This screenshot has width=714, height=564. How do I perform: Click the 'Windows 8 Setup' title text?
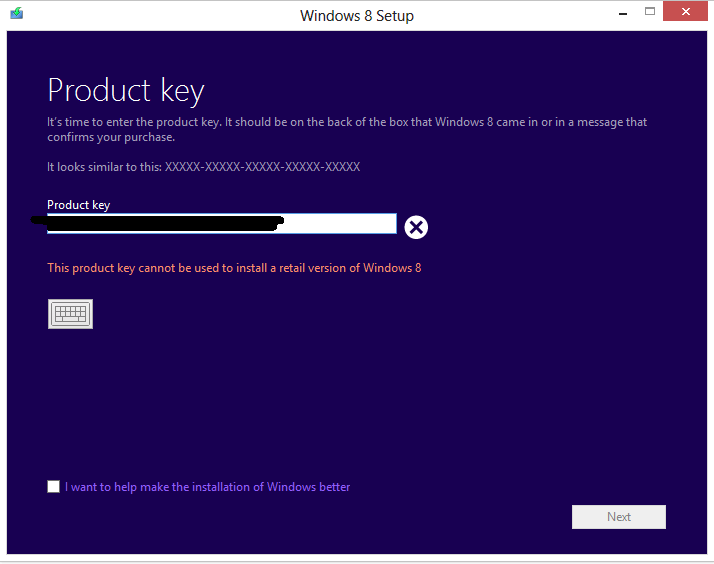tap(357, 16)
